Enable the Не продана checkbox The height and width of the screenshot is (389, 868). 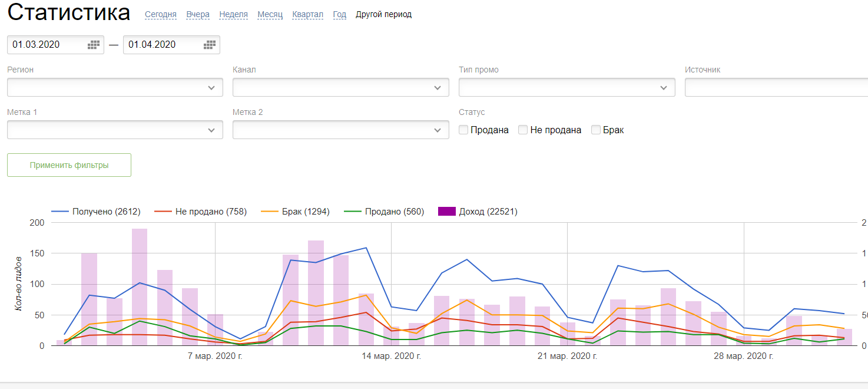[523, 130]
